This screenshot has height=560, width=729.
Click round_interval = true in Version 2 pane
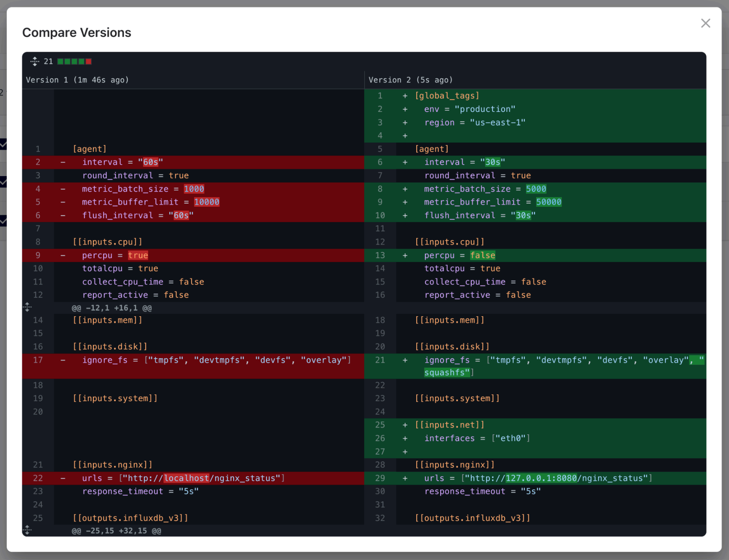(478, 176)
